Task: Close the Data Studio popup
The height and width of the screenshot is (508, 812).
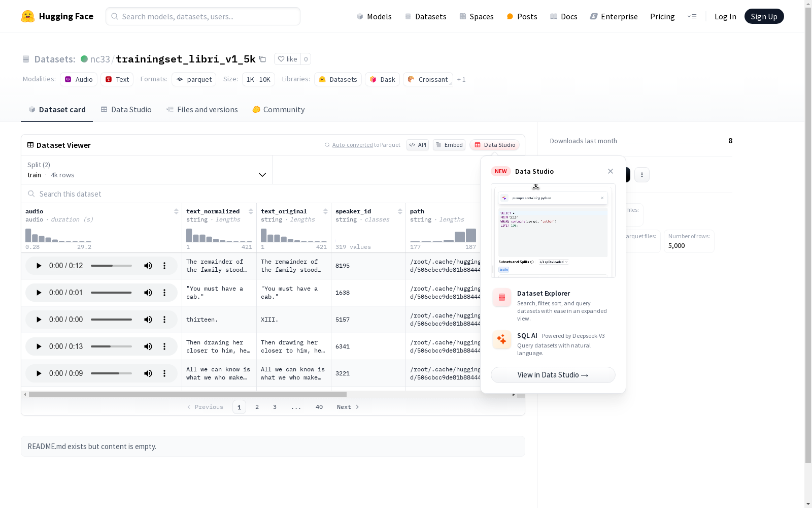Action: 611,171
